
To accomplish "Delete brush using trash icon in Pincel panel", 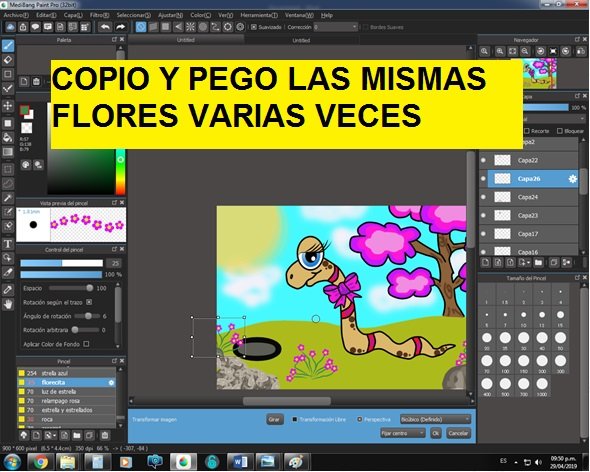I will 105,435.
